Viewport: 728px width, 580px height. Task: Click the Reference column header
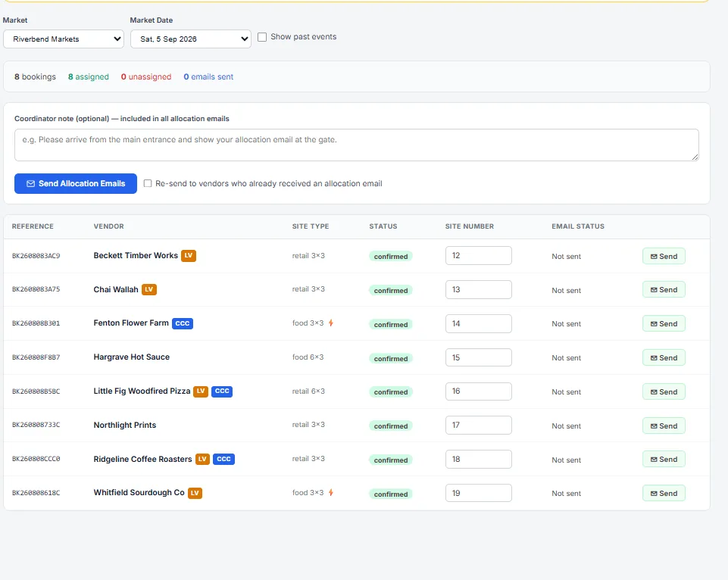[33, 226]
